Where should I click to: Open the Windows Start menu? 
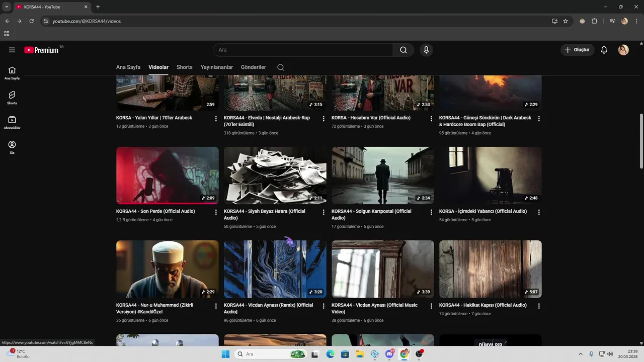pos(225,354)
